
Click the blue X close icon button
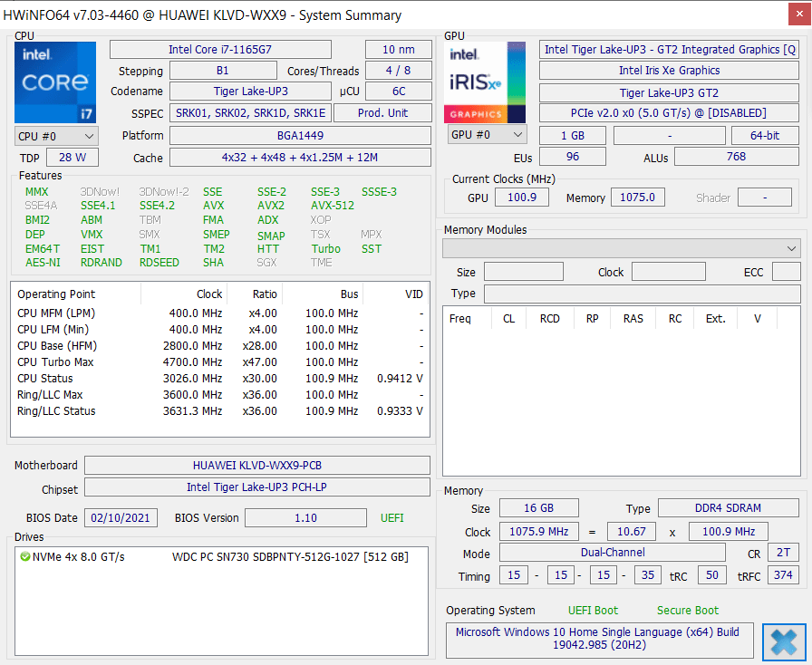(x=784, y=641)
